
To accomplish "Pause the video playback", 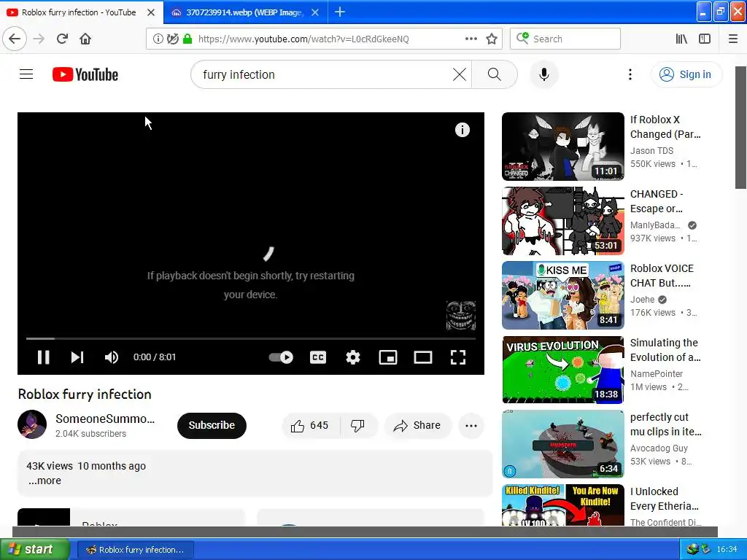I will [x=43, y=357].
